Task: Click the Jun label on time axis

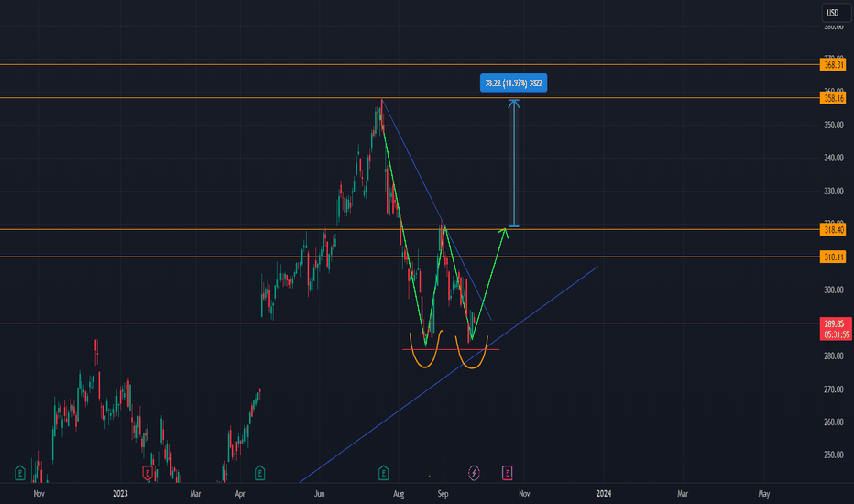Action: pos(320,494)
